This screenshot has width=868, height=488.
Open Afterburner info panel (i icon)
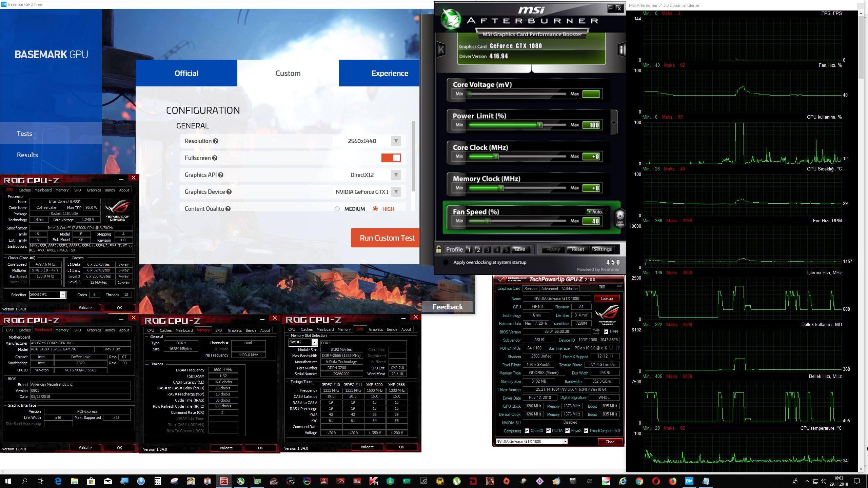622,50
